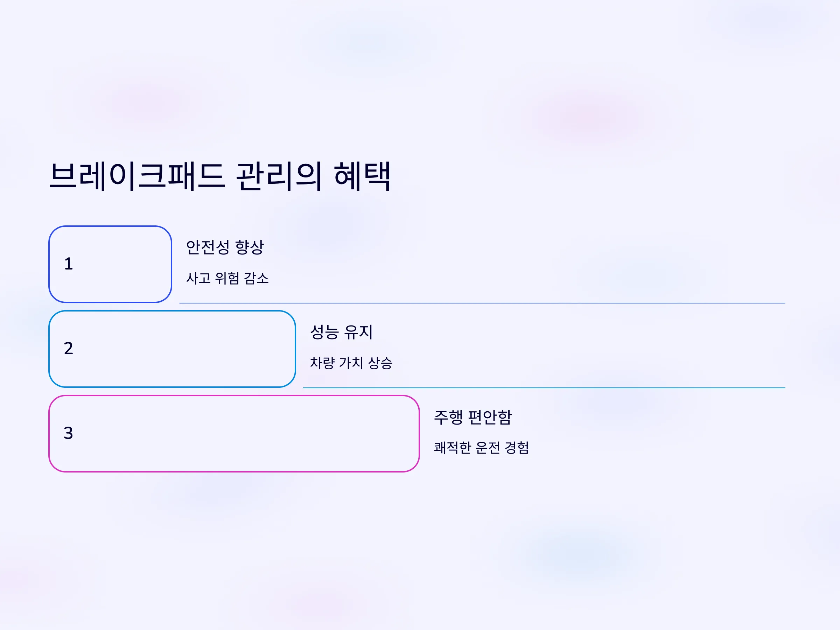Click the word 혜택 in the title
The height and width of the screenshot is (630, 840).
point(363,176)
